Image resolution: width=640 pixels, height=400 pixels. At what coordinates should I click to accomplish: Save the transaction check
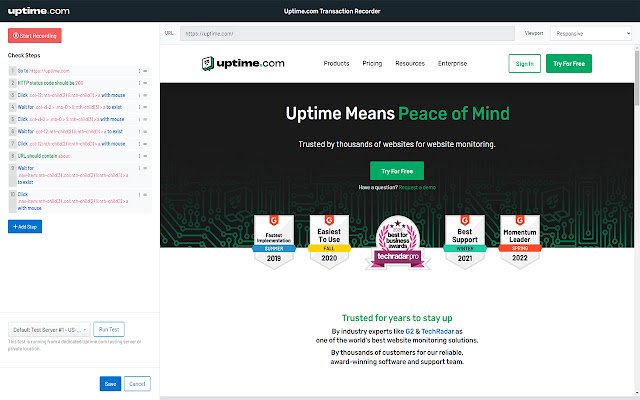[x=110, y=384]
